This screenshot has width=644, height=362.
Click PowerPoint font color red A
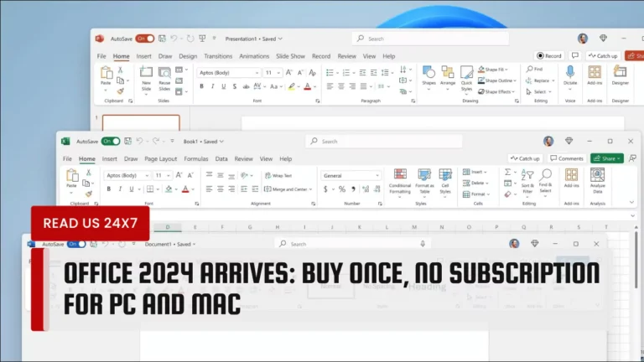coord(307,86)
